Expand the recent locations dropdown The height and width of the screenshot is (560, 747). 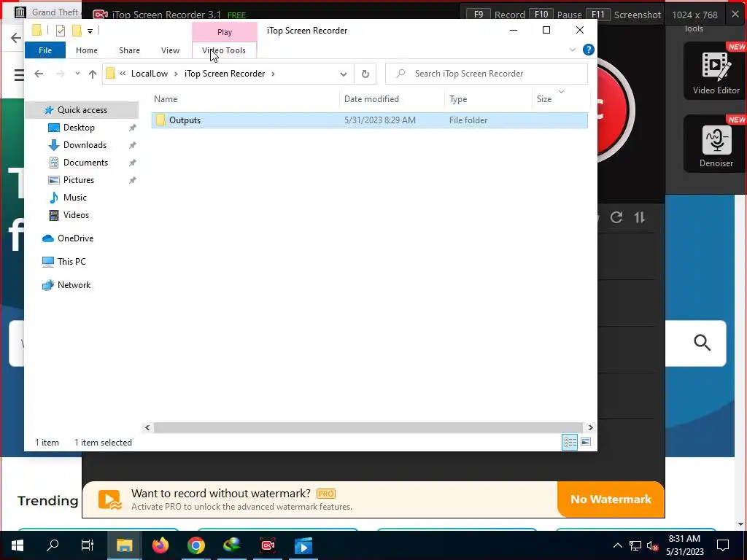pos(77,74)
